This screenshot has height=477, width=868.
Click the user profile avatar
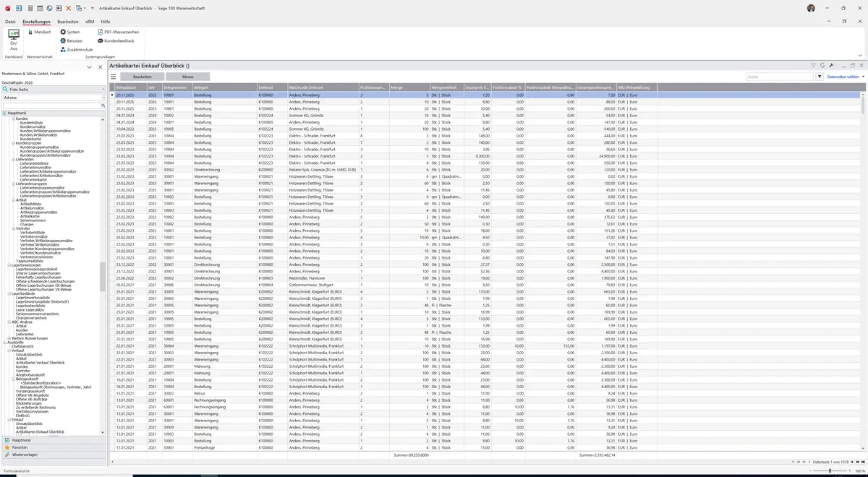pyautogui.click(x=811, y=8)
